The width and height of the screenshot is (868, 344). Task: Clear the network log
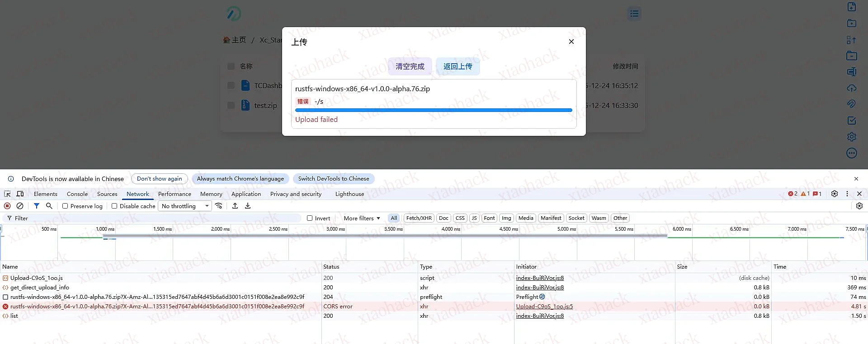[20, 206]
